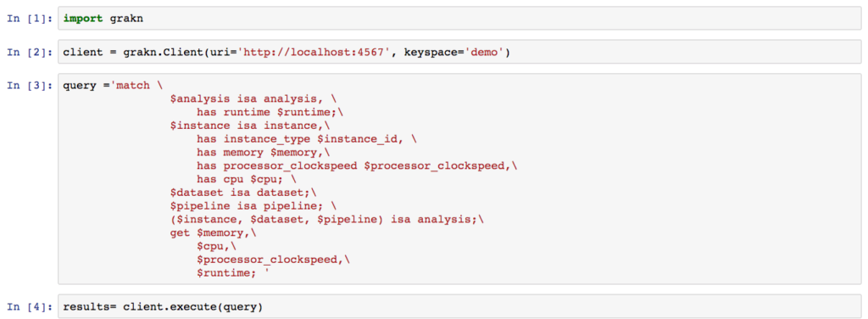Click the In [1] cell prompt

point(30,19)
